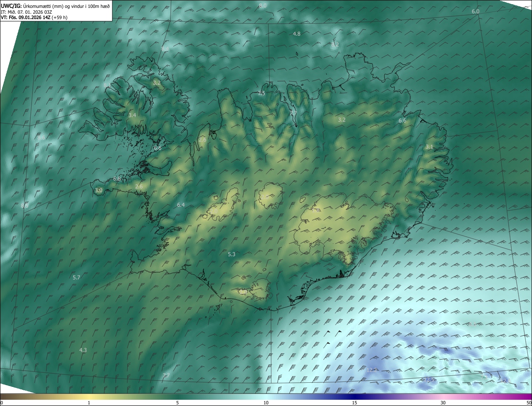Image resolution: width=532 pixels, height=406 pixels.
Task: Click the '10' tick on the color scale
Action: point(266,403)
